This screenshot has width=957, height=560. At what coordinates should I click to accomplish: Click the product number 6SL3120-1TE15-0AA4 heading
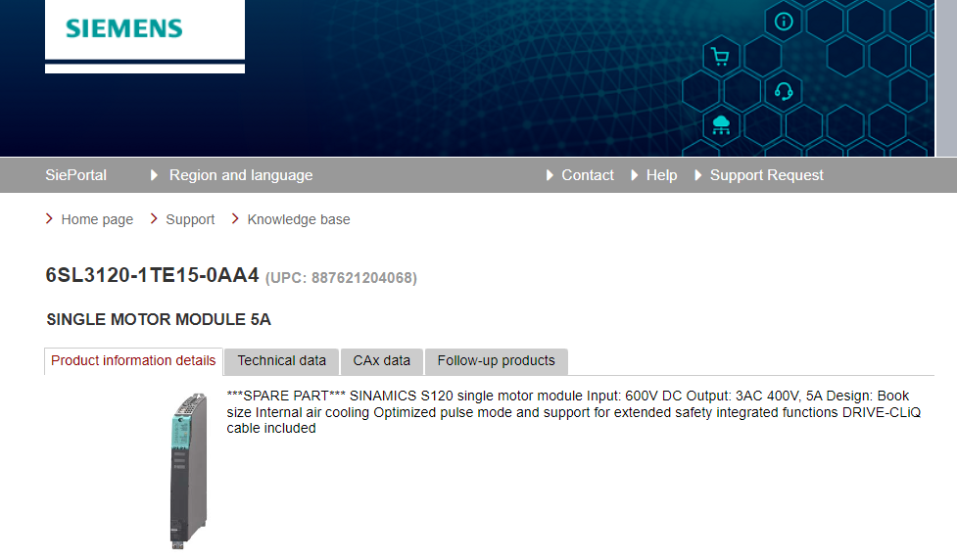(152, 276)
